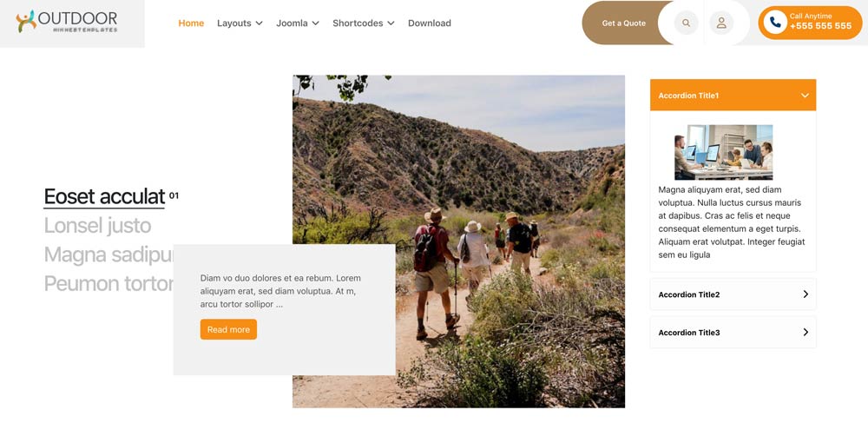Screen dimensions: 868x443
Task: Click the Get a Quote button
Action: tap(624, 23)
